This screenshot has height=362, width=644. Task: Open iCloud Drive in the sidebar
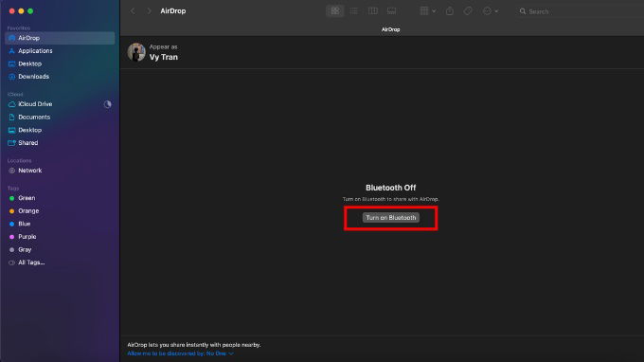pos(60,104)
